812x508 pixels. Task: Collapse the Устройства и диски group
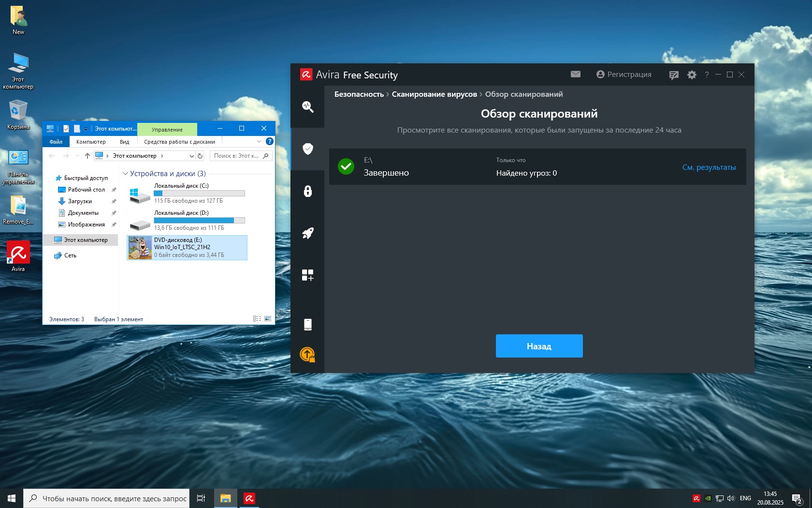click(x=126, y=174)
